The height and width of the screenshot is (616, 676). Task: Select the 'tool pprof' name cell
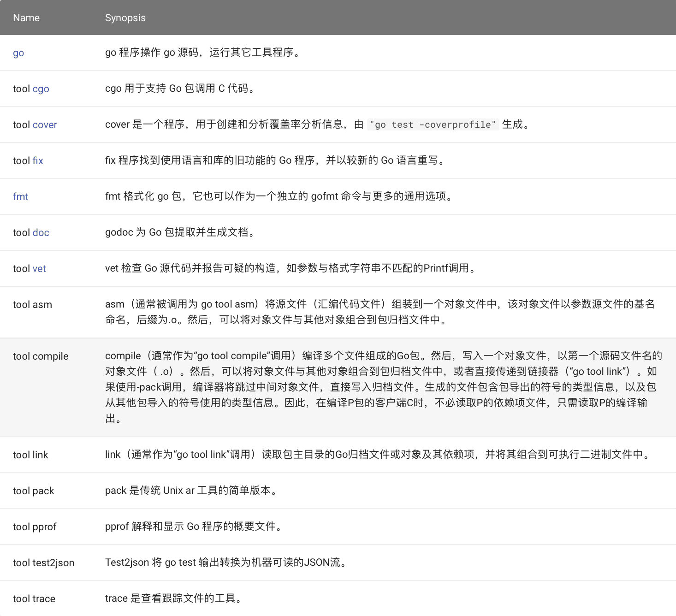pyautogui.click(x=35, y=527)
